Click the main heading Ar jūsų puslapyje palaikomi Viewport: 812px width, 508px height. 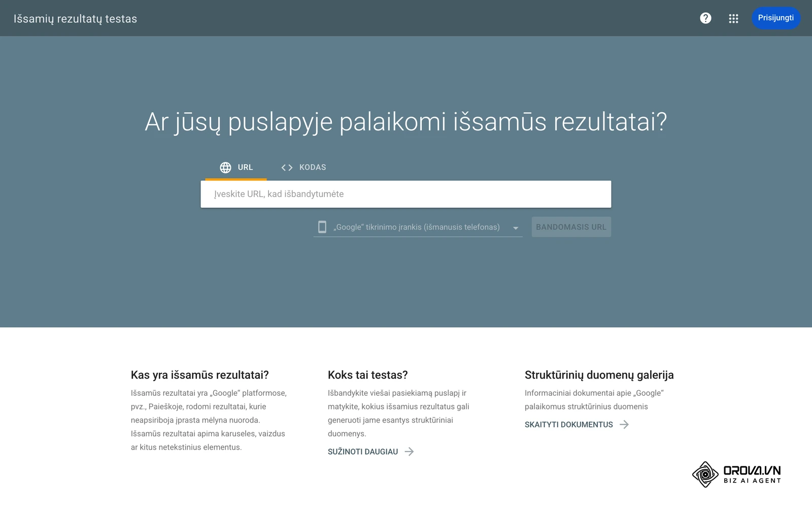tap(406, 122)
